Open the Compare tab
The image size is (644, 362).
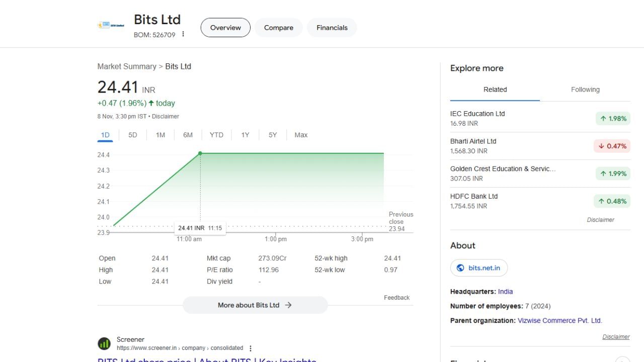279,28
